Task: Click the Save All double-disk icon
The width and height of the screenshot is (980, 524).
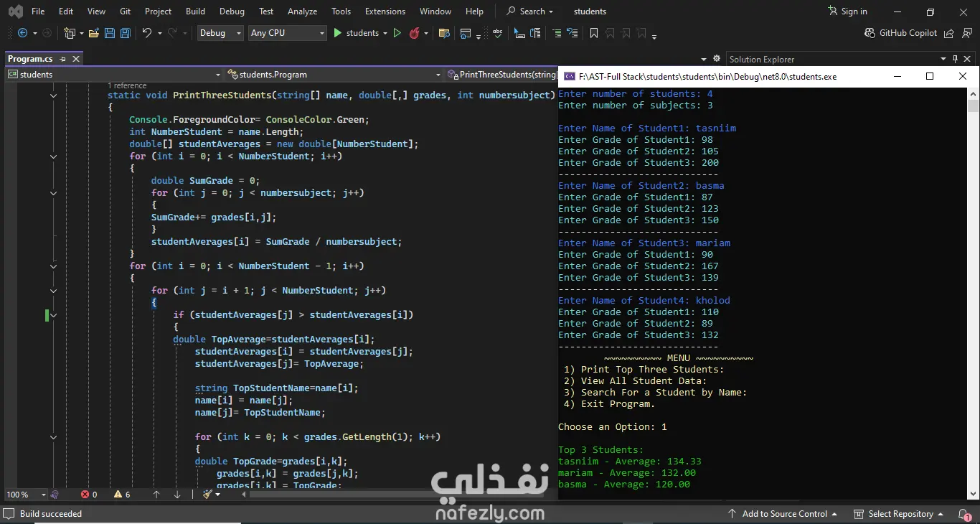Action: 126,33
